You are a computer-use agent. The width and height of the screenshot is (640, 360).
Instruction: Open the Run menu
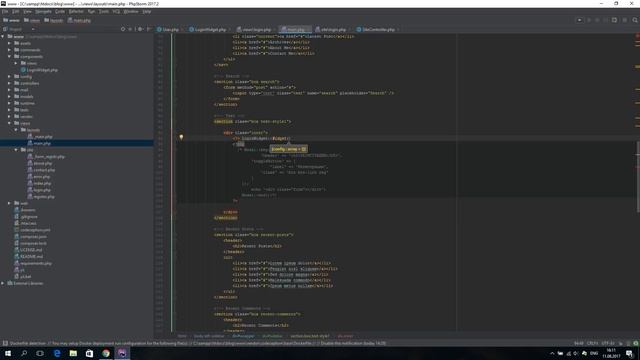(91, 11)
